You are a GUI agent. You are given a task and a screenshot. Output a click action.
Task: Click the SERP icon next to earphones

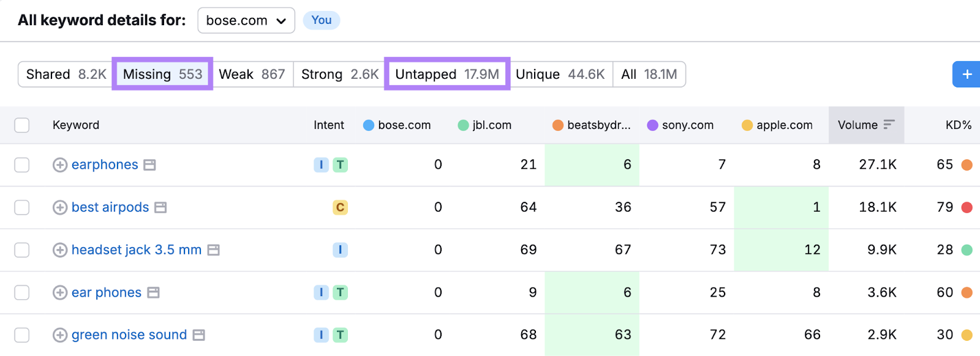pyautogui.click(x=149, y=165)
